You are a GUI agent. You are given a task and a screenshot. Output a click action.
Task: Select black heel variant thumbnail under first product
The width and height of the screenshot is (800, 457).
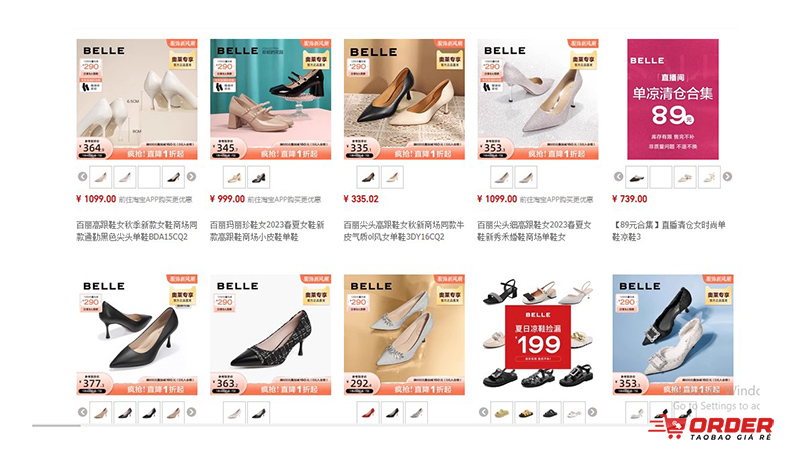click(x=173, y=177)
